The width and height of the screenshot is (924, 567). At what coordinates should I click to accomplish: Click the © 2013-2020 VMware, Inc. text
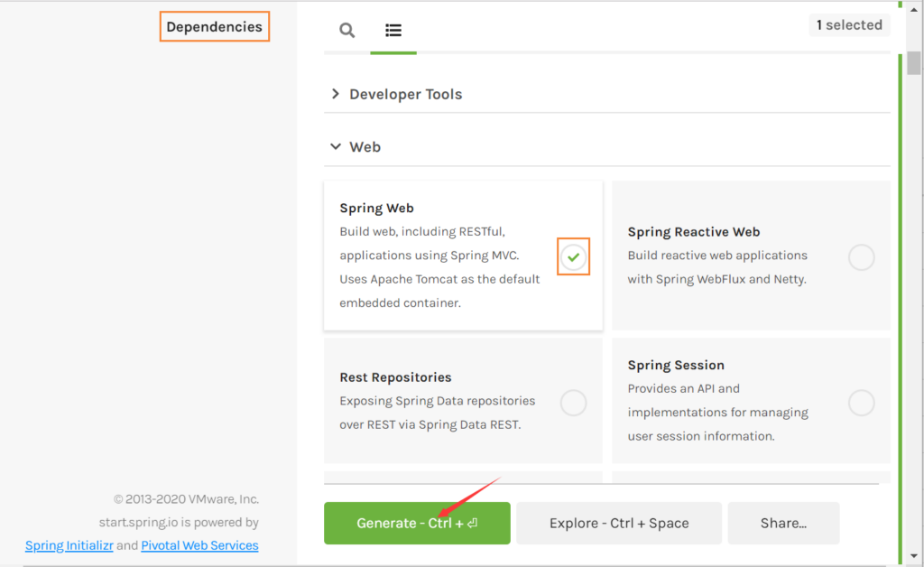(x=186, y=499)
